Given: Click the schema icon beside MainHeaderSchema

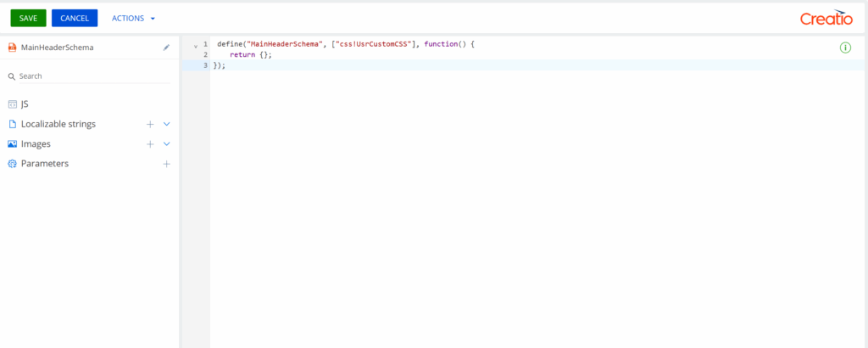Looking at the screenshot, I should point(12,48).
